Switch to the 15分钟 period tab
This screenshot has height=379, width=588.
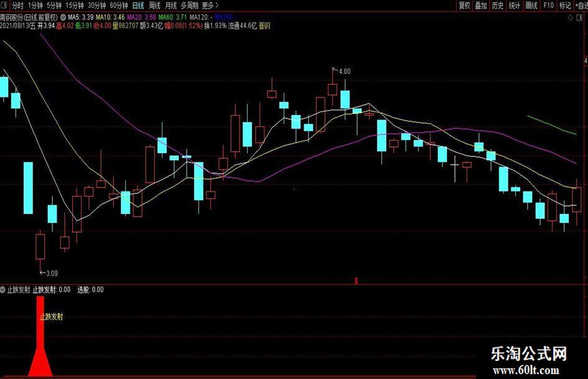74,6
